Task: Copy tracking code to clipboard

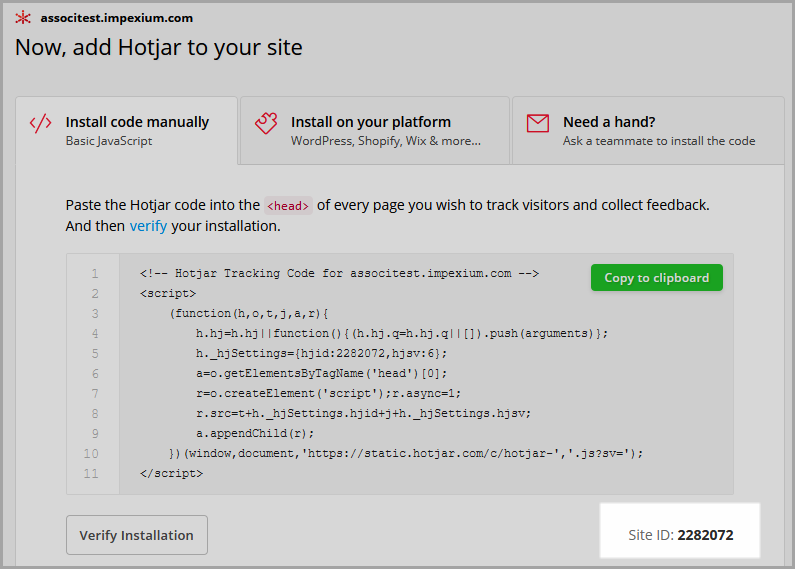Action: point(657,277)
